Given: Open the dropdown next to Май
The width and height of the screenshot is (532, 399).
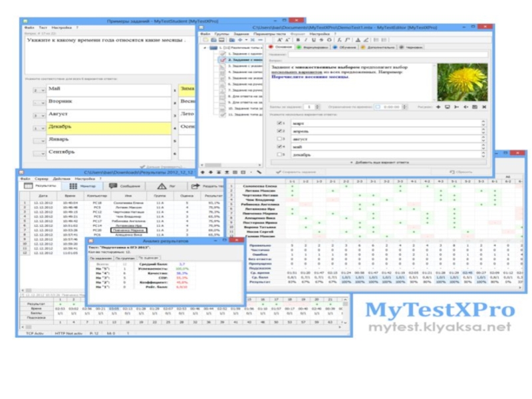Looking at the screenshot, I should click(41, 89).
